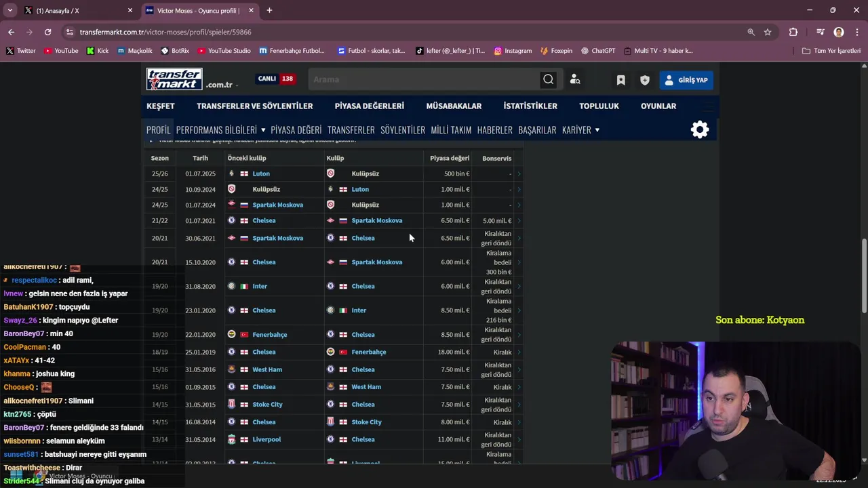Screen dimensions: 868x488
Task: Open the KEŞFET menu
Action: pos(161,106)
